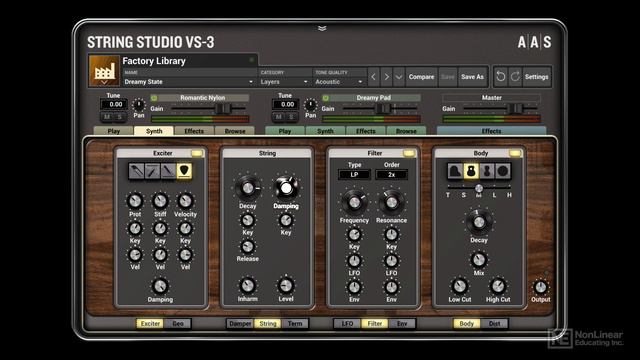Viewport: 640px width, 360px height.
Task: Open the Category dropdown
Action: 284,82
